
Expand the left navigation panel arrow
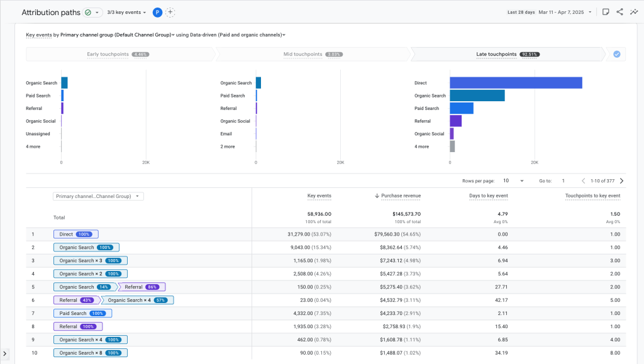[x=5, y=354]
